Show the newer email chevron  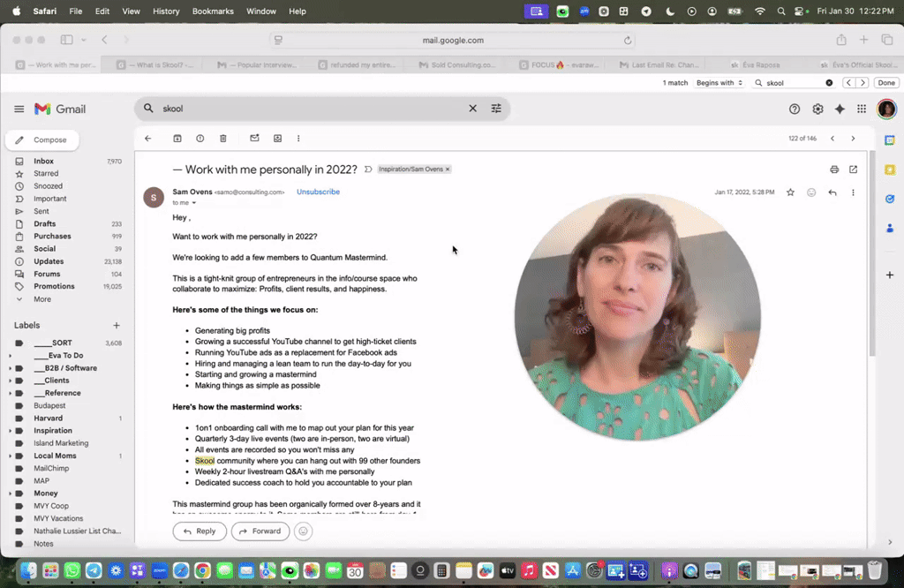pos(832,139)
